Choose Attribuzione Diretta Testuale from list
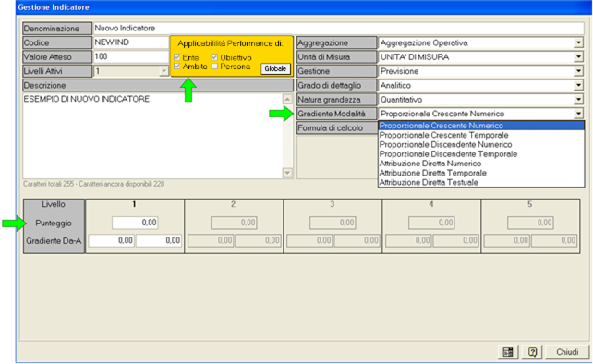Screen dimensions: 593x364 tap(429, 182)
